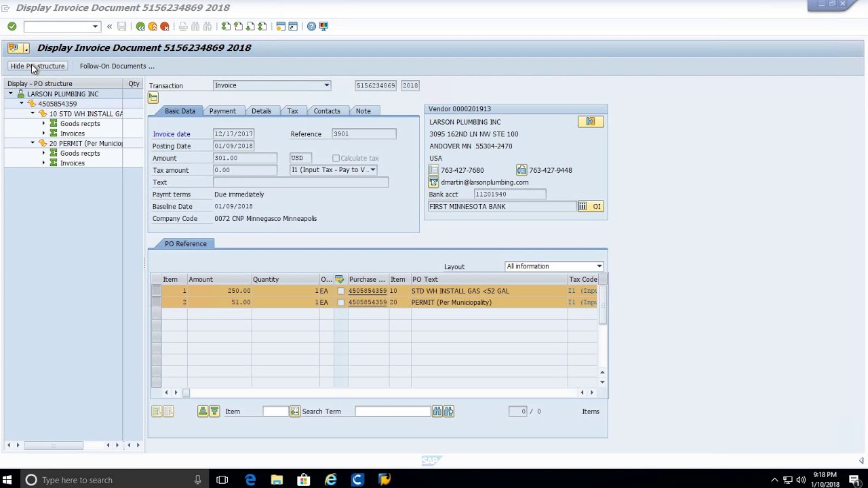Viewport: 868px width, 488px height.
Task: Open purchase order 4505854359 link item 10
Action: (x=368, y=291)
